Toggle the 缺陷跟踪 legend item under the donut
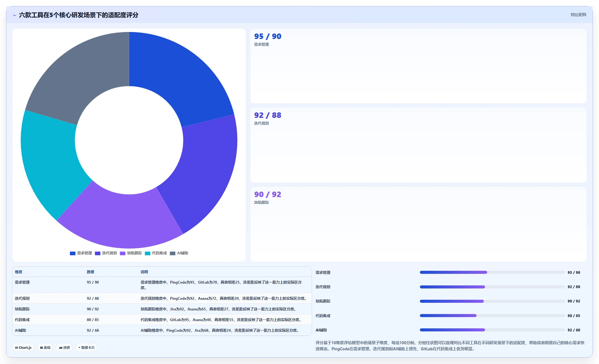Screen dimensions: 599x364 (131, 253)
